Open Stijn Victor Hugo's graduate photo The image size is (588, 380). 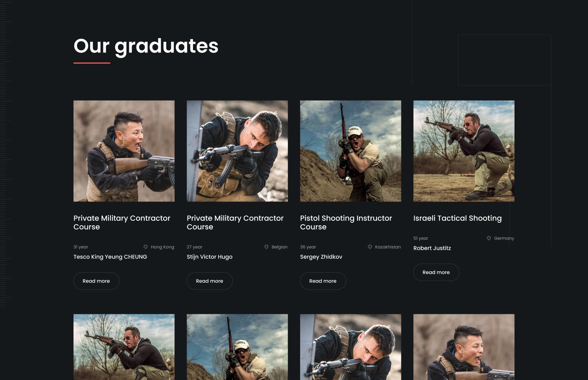[x=237, y=151]
